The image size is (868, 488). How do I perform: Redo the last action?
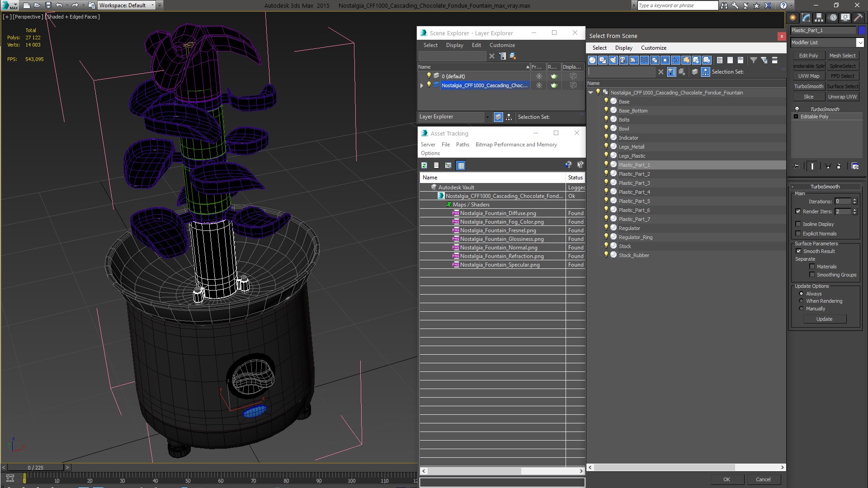[75, 5]
